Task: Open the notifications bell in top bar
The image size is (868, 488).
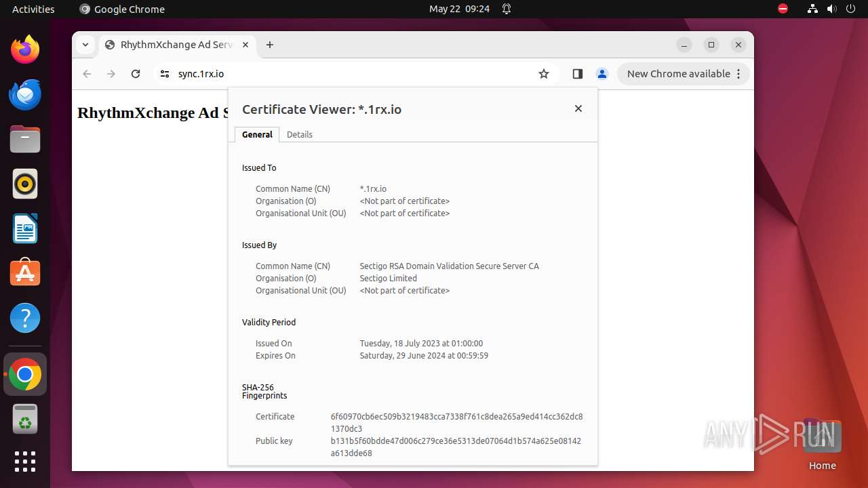Action: [x=506, y=9]
